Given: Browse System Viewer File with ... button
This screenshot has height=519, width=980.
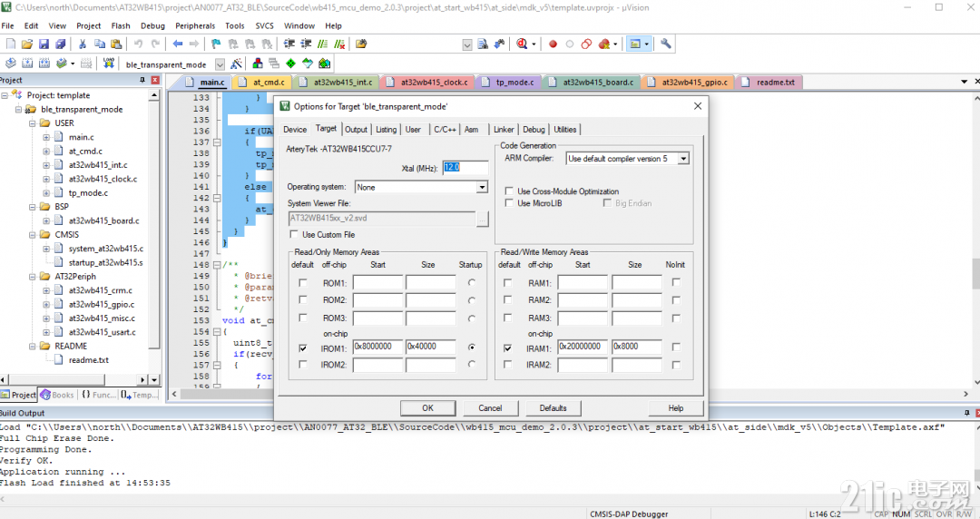Looking at the screenshot, I should pyautogui.click(x=483, y=219).
